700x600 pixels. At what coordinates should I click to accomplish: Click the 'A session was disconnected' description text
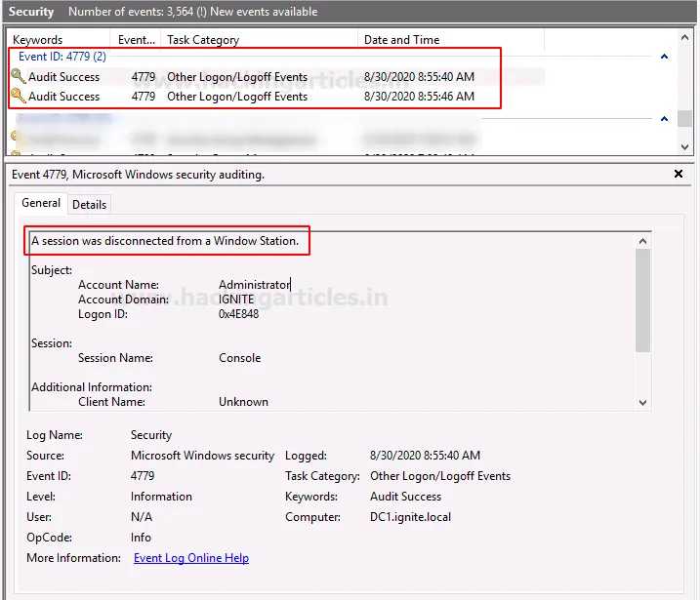click(165, 241)
